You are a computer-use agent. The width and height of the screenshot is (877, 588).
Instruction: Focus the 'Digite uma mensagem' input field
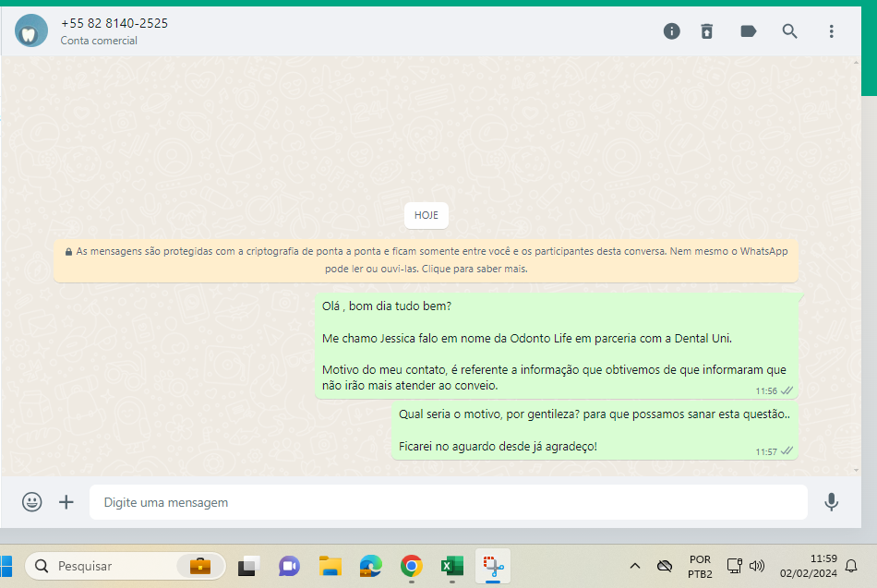449,502
